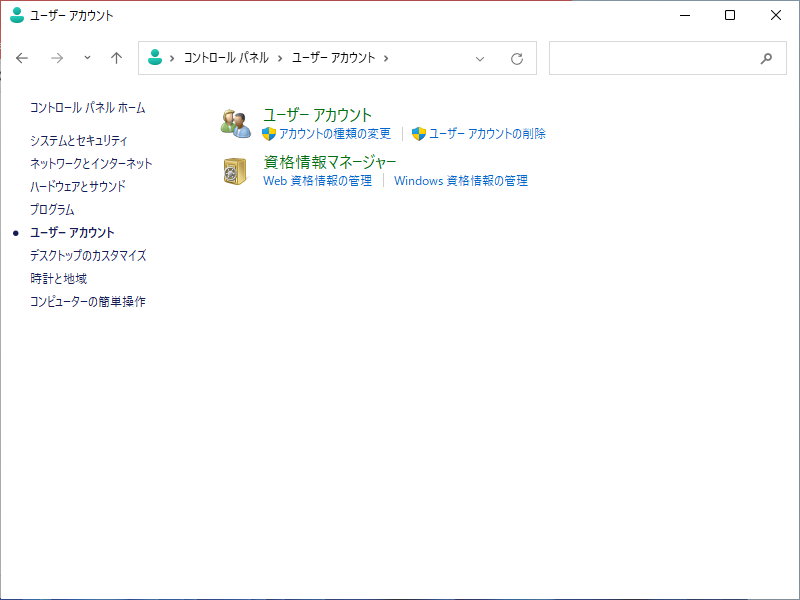Select プログラム in the sidebar
This screenshot has width=800, height=600.
(52, 209)
